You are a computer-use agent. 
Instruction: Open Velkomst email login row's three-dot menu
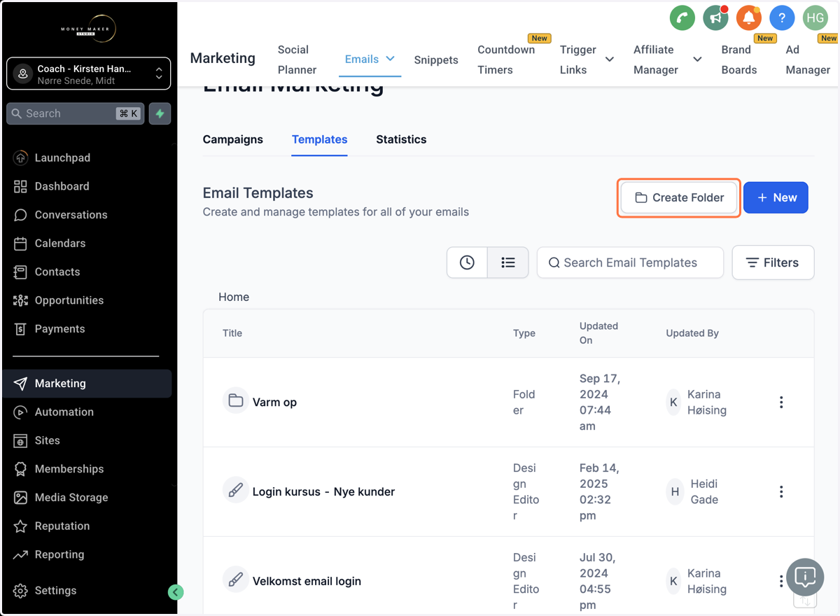(x=781, y=581)
